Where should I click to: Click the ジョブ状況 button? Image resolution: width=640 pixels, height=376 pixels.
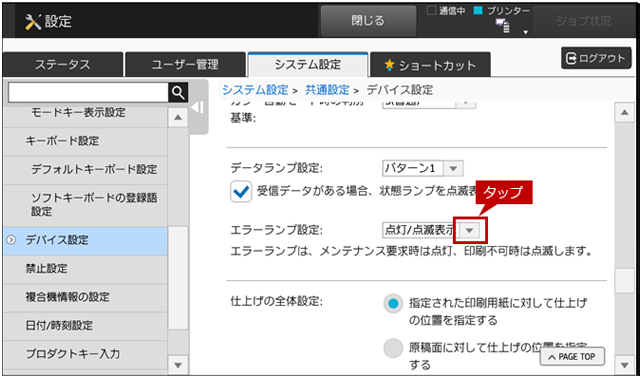click(x=584, y=21)
